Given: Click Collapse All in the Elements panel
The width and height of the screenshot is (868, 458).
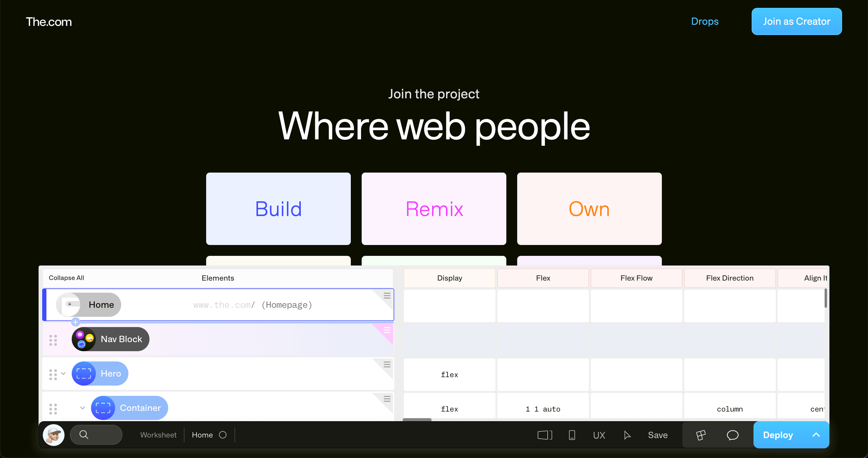Looking at the screenshot, I should [66, 278].
